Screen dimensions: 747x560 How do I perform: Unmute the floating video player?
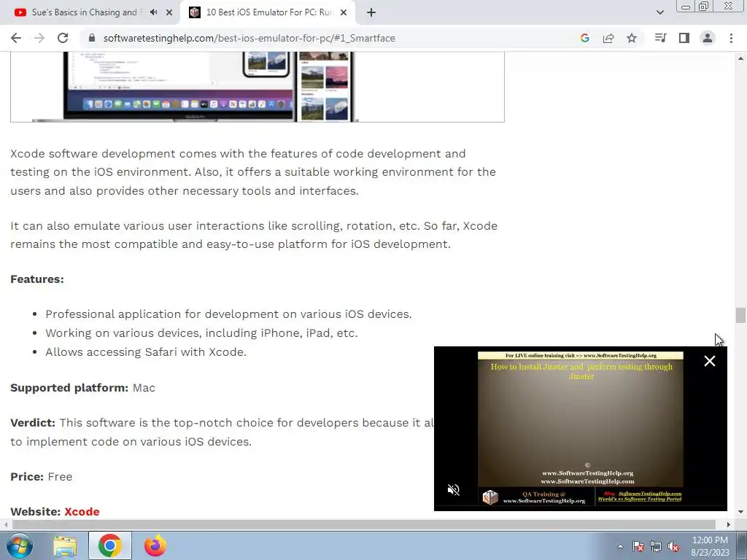click(x=454, y=489)
